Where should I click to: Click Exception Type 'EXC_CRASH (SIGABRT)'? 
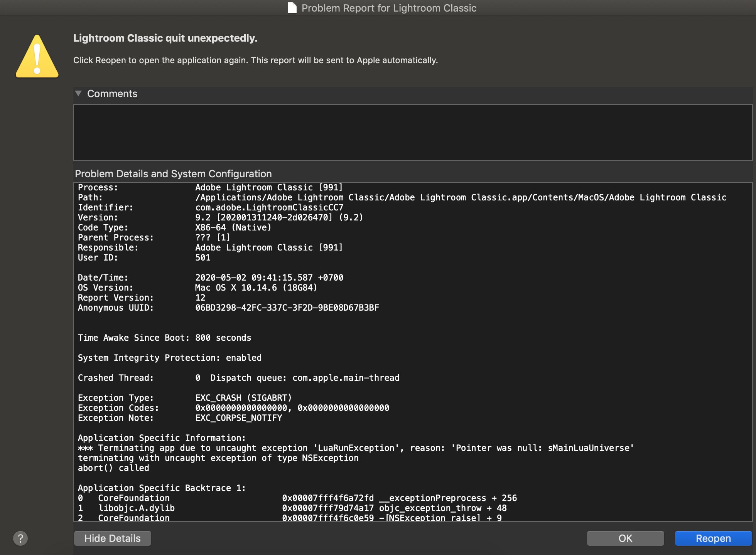243,398
